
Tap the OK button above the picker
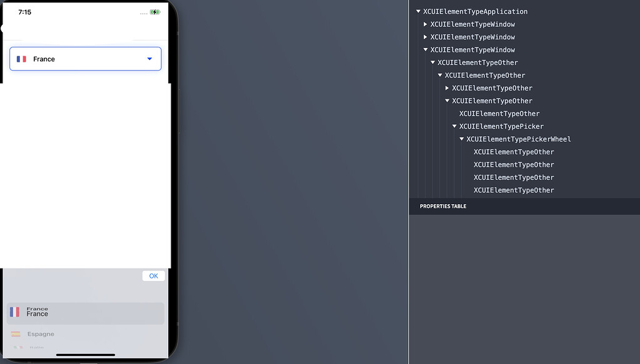(x=154, y=276)
